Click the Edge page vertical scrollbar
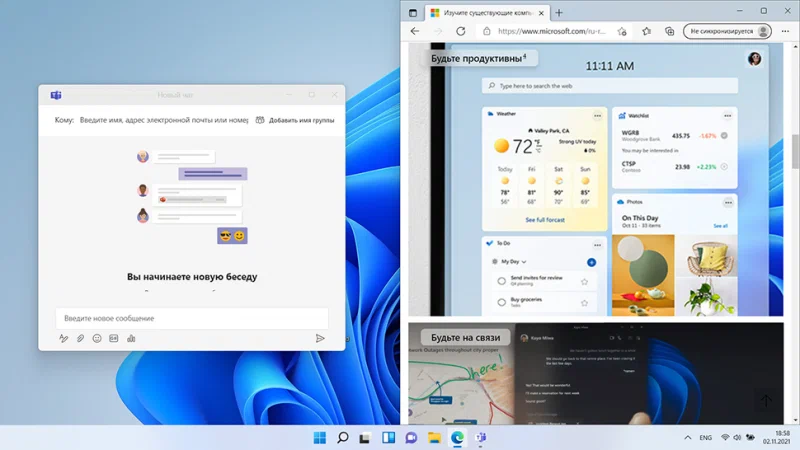Screen dimensions: 800x450 point(794,150)
